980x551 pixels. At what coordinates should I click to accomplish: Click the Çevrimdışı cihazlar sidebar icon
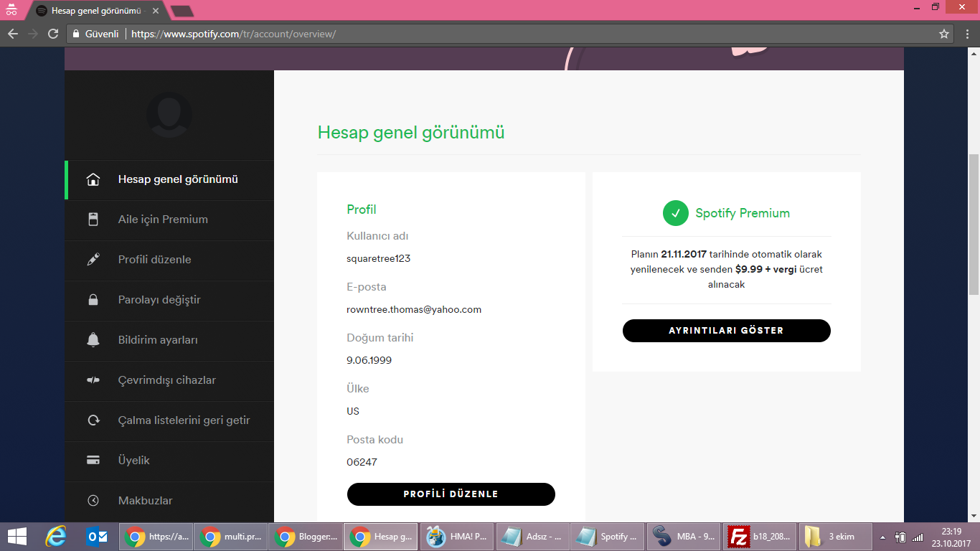[x=93, y=380]
